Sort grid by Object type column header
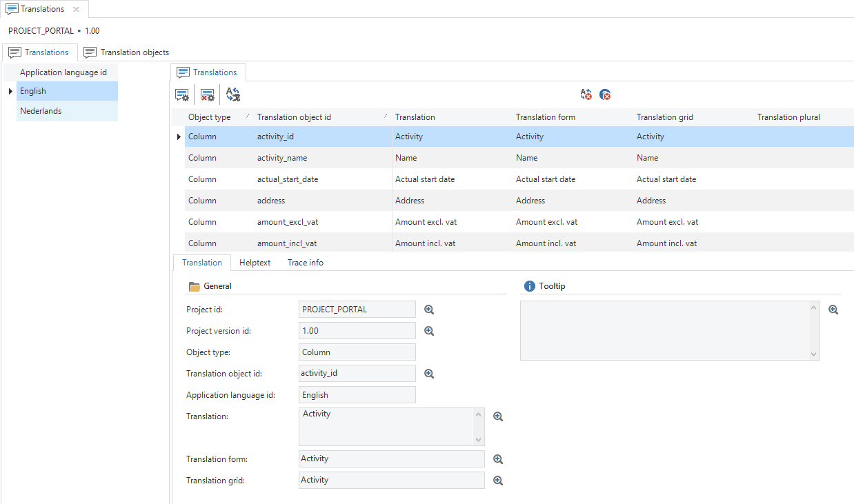This screenshot has height=504, width=854. tap(210, 117)
